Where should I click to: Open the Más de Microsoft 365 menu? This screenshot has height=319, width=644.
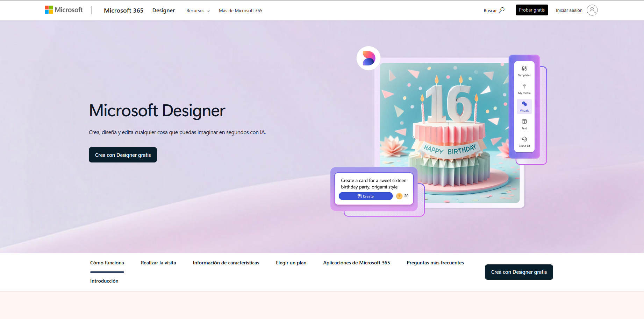click(240, 11)
